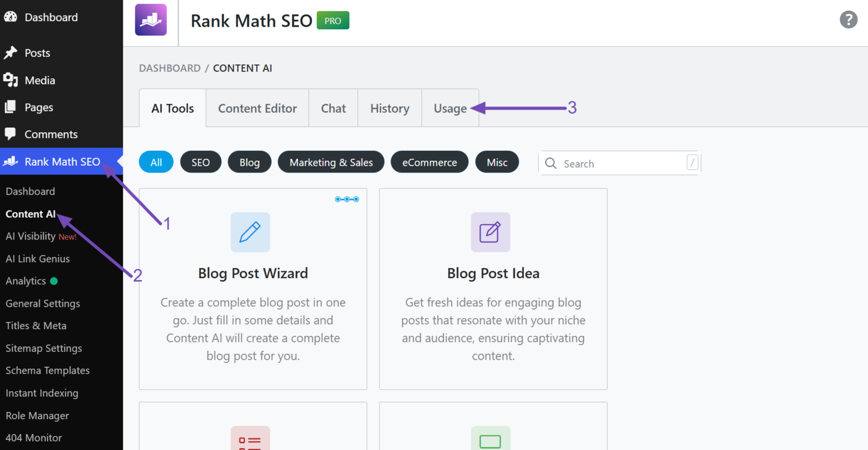This screenshot has height=450, width=868.
Task: Open the Usage tab
Action: coord(450,108)
